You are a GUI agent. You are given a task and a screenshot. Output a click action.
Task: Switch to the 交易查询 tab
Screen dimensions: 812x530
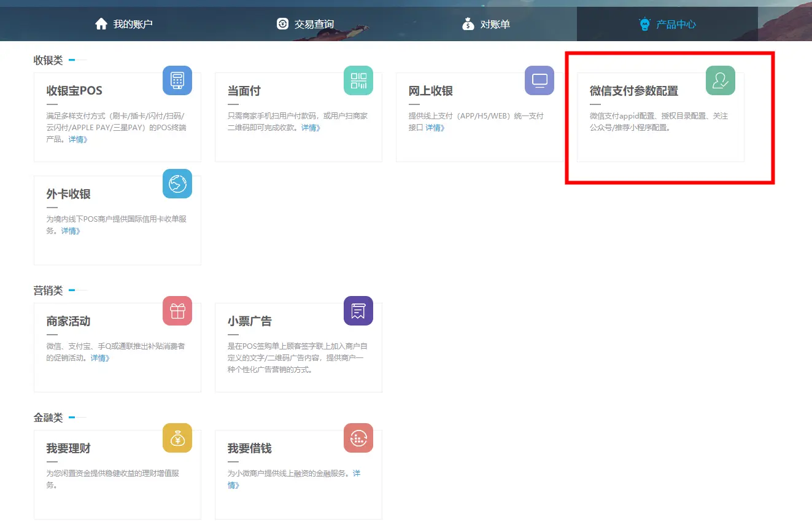[305, 24]
